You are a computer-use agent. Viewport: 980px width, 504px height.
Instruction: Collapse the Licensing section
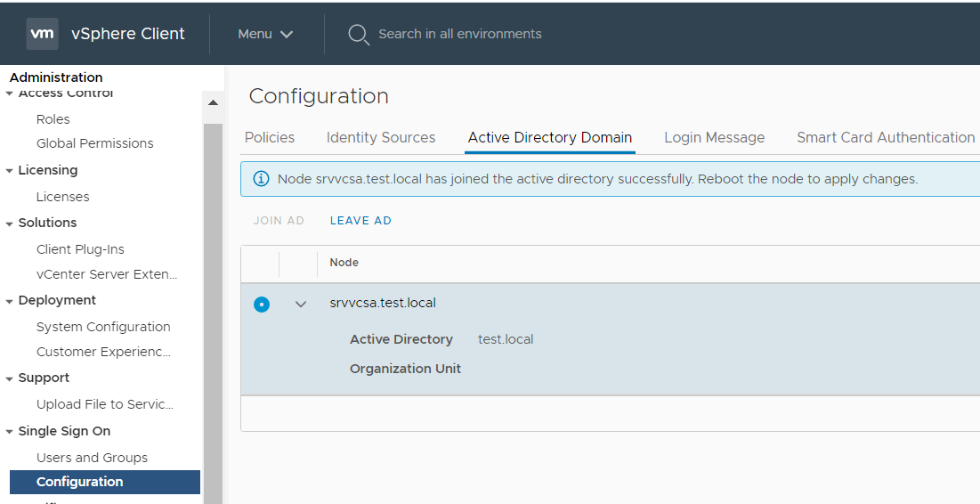(10, 171)
